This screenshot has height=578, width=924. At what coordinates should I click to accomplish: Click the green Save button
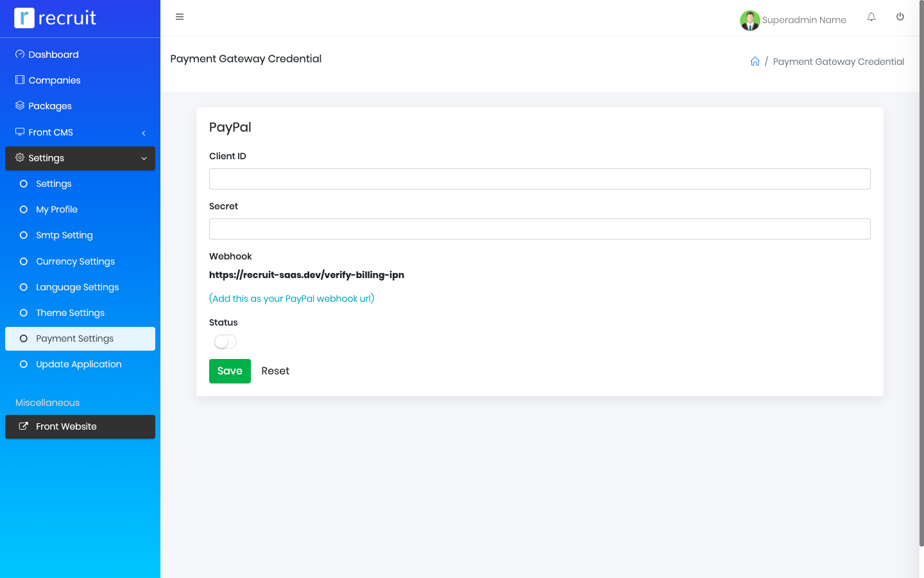(230, 371)
